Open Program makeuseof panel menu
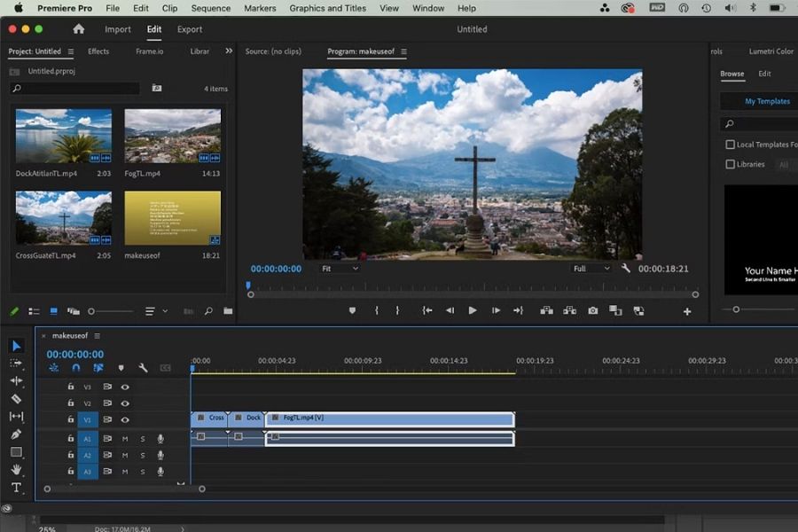798x532 pixels. tap(403, 51)
